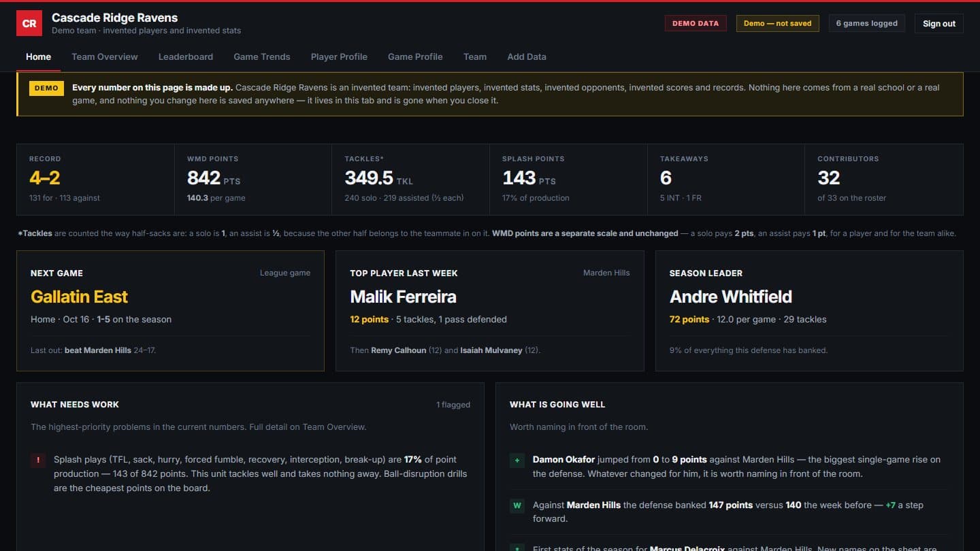Click the 6 games logged badge
980x551 pixels.
pos(867,23)
